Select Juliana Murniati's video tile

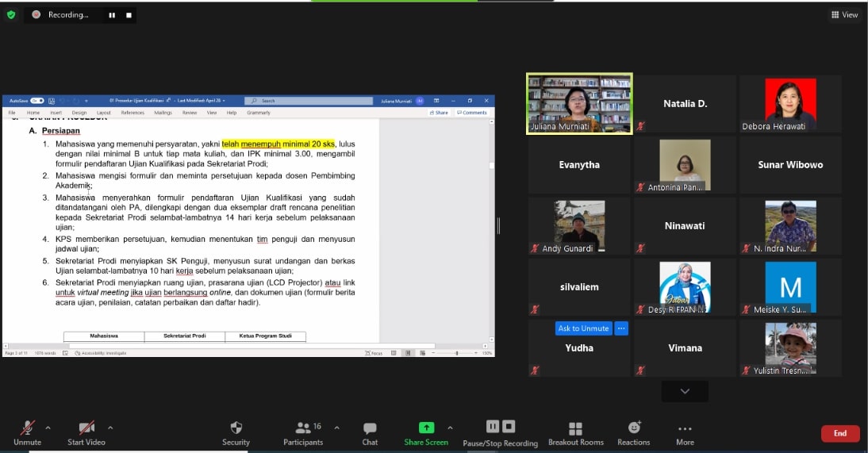coord(579,104)
